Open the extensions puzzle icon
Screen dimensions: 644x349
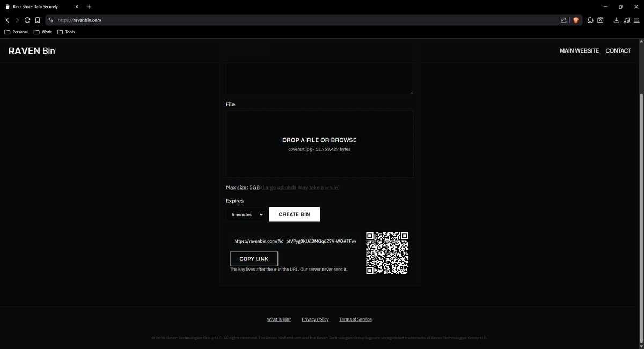(590, 20)
